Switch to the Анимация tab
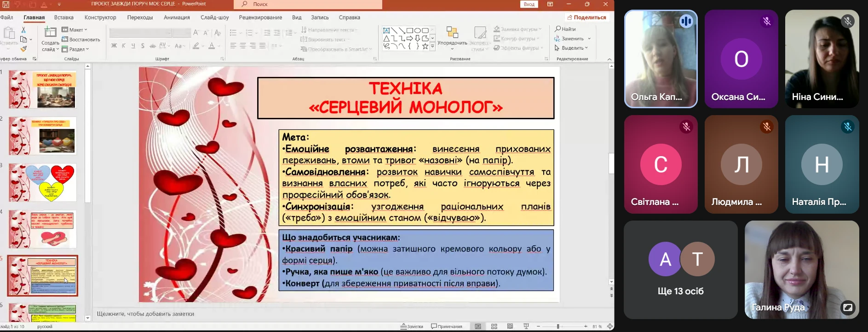This screenshot has height=332, width=868. (177, 17)
